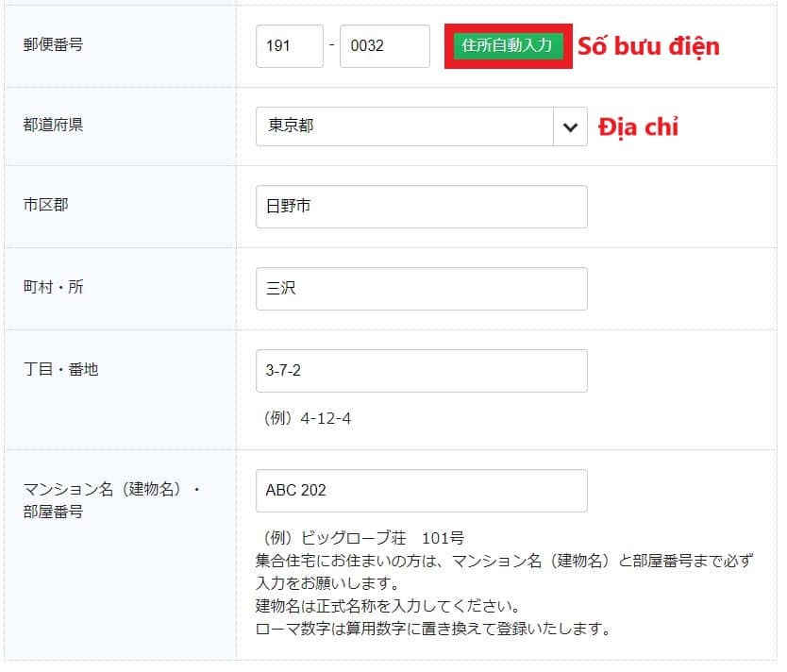Click the 市区郡 field containing 日野市
This screenshot has width=787, height=672.
pos(421,207)
